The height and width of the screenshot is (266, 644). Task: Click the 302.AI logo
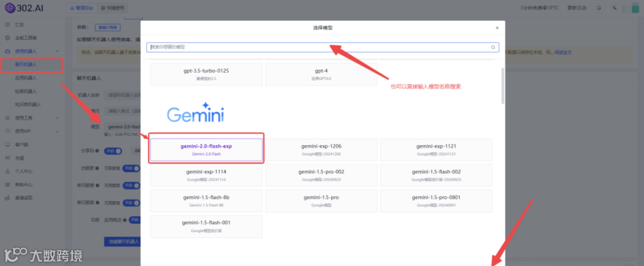pos(24,8)
